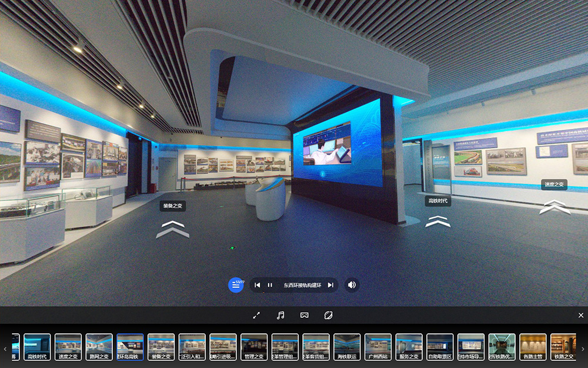Move to the 速度之变 hotspot arrow
Viewport: 588px width, 368px height.
pos(554,207)
